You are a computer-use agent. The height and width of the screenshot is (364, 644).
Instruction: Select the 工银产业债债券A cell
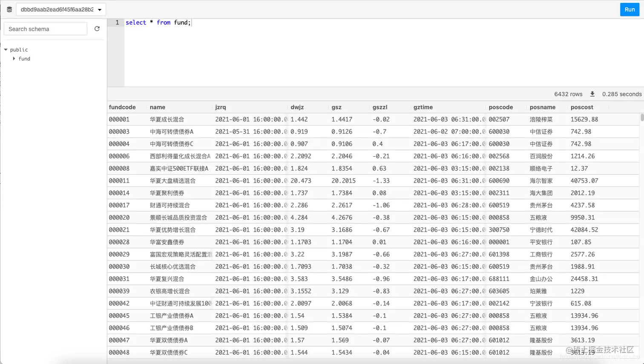pos(172,316)
